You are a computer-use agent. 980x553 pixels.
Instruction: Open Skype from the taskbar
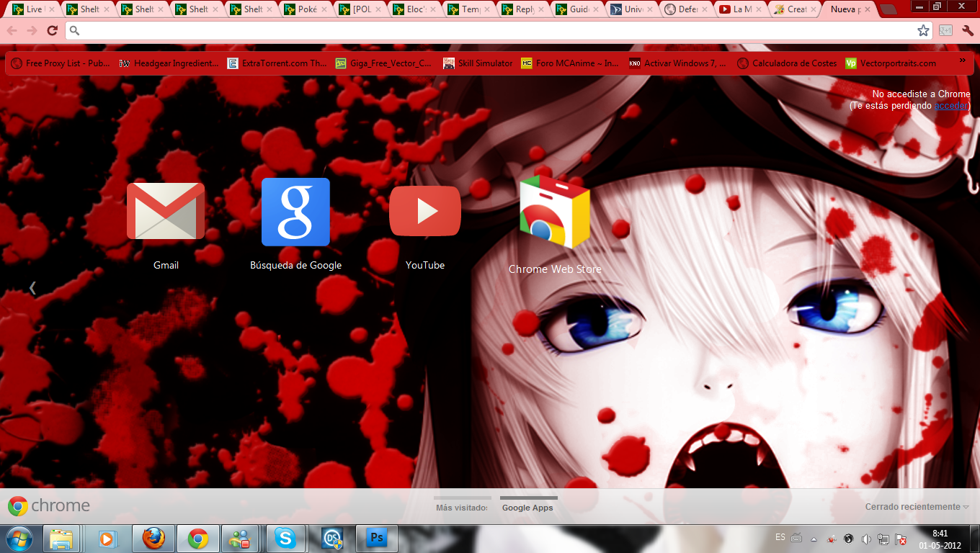pos(287,539)
